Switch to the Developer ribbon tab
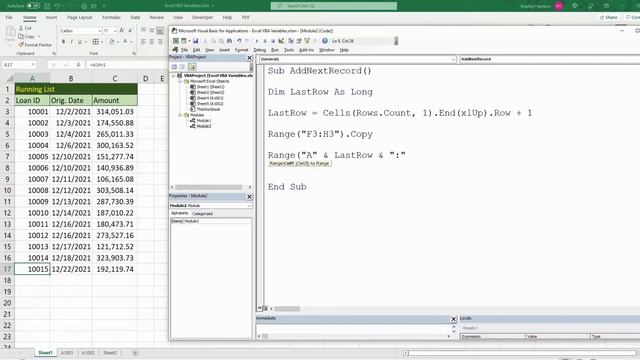Viewport: 640px width, 360px height. click(x=202, y=18)
